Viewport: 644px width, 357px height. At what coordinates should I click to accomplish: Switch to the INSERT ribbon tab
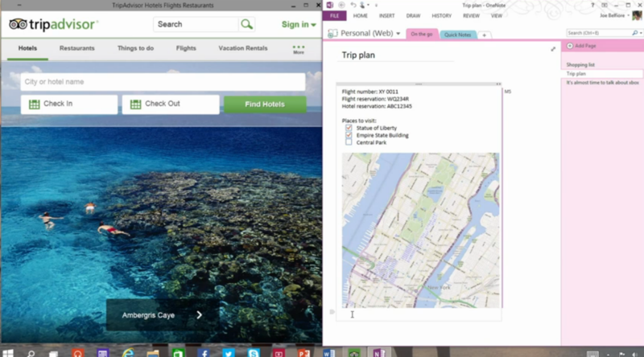pos(386,15)
